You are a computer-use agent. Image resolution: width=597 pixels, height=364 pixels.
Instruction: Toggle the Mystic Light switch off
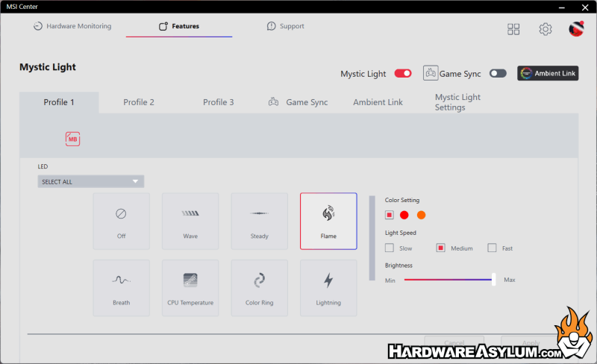[403, 73]
